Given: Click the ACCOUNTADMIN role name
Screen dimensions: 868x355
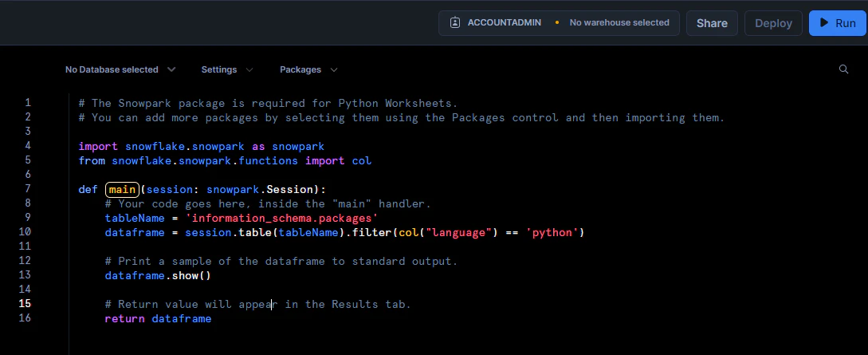Looking at the screenshot, I should coord(504,23).
